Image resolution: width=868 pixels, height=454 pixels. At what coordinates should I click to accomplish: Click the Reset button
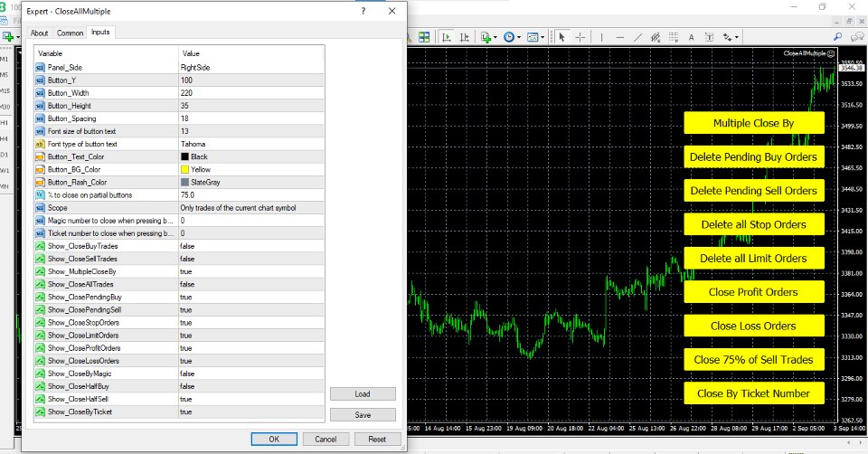point(377,439)
